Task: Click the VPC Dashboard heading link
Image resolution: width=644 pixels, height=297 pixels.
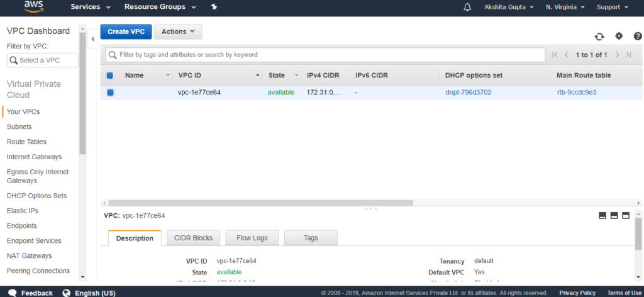Action: click(x=38, y=31)
